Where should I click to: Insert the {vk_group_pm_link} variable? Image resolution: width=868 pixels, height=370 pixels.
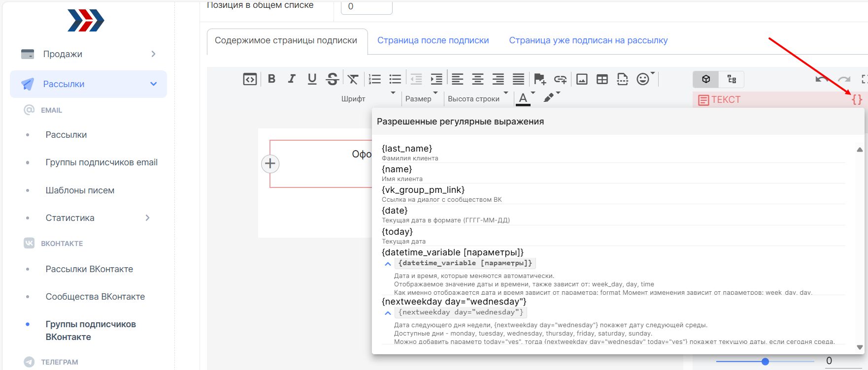pos(423,190)
